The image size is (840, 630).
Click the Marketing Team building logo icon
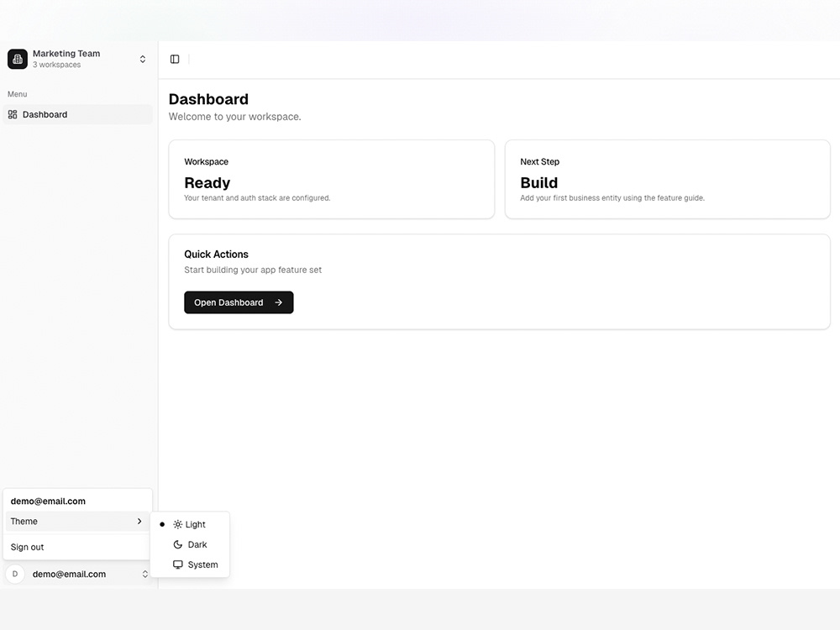(18, 59)
